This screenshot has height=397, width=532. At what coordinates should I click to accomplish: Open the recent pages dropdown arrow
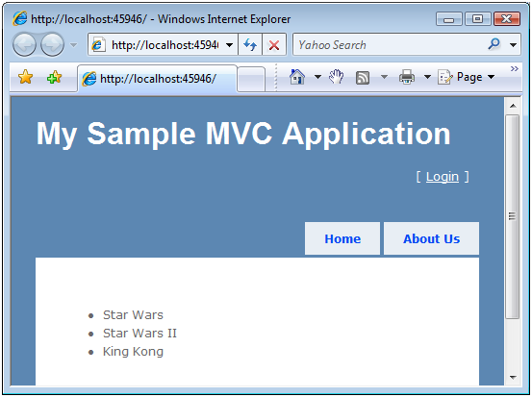tap(73, 45)
